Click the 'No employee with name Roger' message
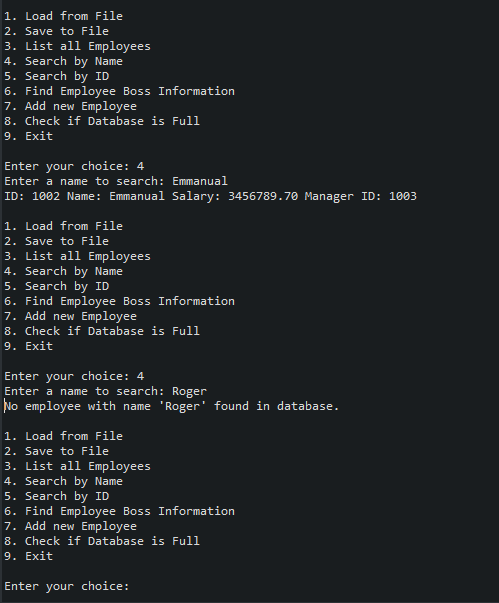 coord(171,406)
